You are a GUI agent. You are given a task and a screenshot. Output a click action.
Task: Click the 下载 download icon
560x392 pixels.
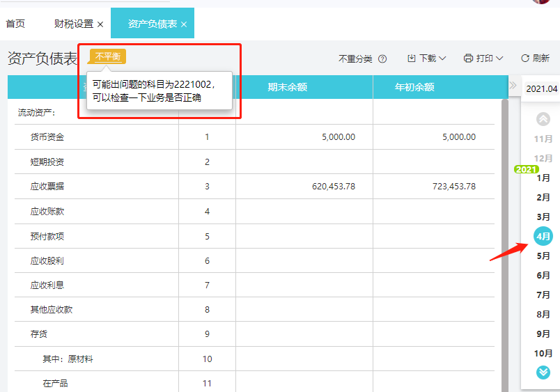click(x=412, y=58)
